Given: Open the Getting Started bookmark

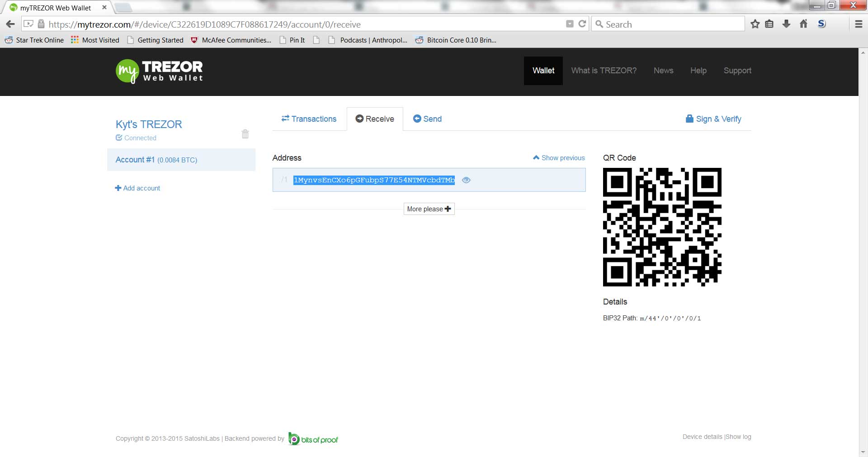Looking at the screenshot, I should coord(155,40).
